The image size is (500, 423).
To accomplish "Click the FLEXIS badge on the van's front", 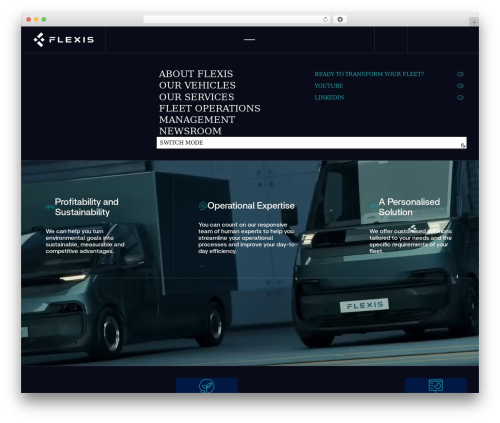I will click(364, 305).
